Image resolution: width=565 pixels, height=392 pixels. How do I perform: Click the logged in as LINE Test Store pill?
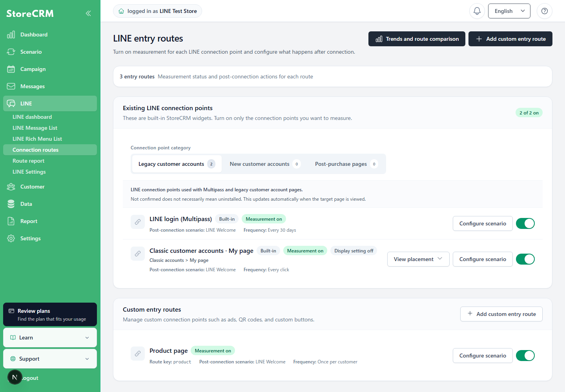(157, 11)
